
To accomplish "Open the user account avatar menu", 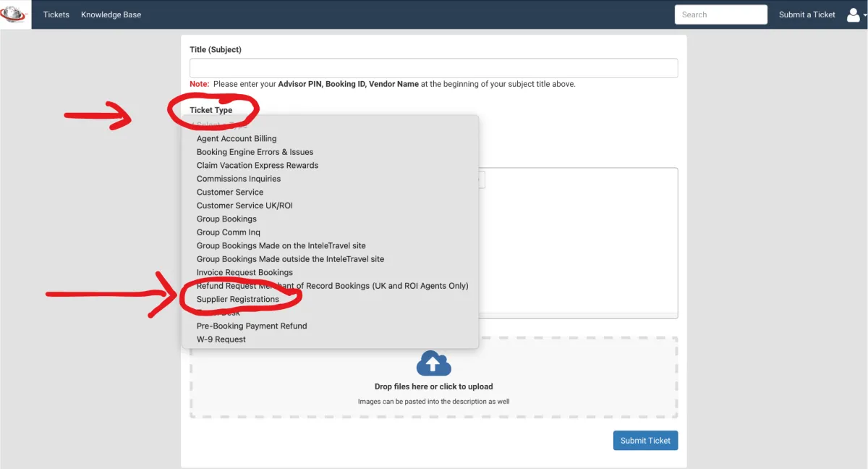I will click(856, 14).
